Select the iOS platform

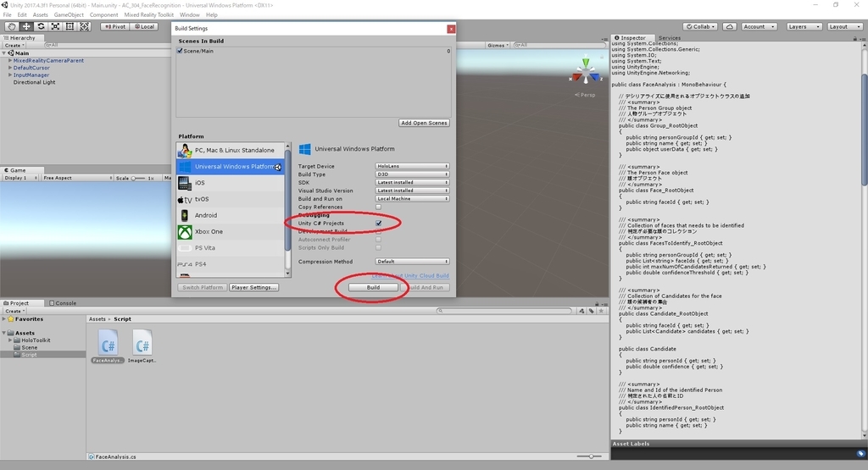click(x=230, y=182)
